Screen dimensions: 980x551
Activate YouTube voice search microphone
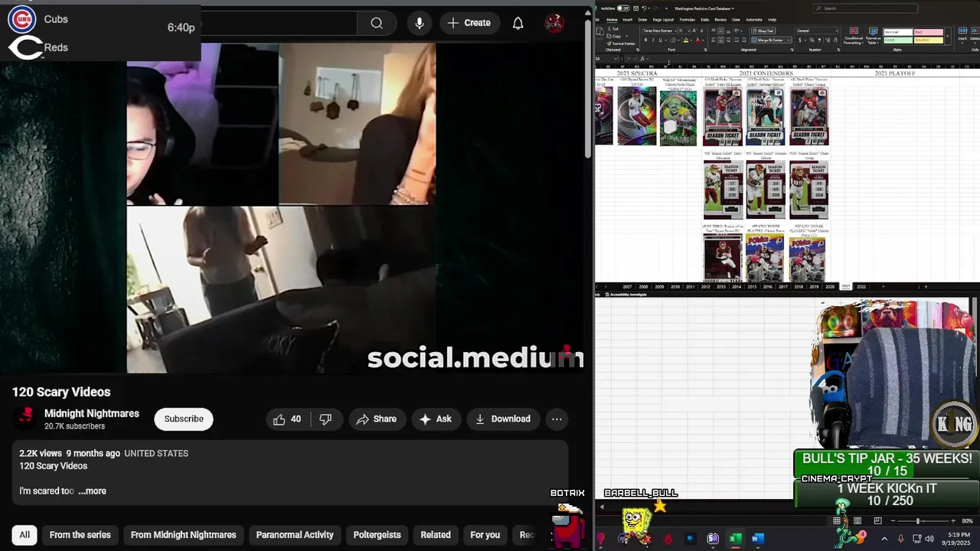tap(420, 23)
